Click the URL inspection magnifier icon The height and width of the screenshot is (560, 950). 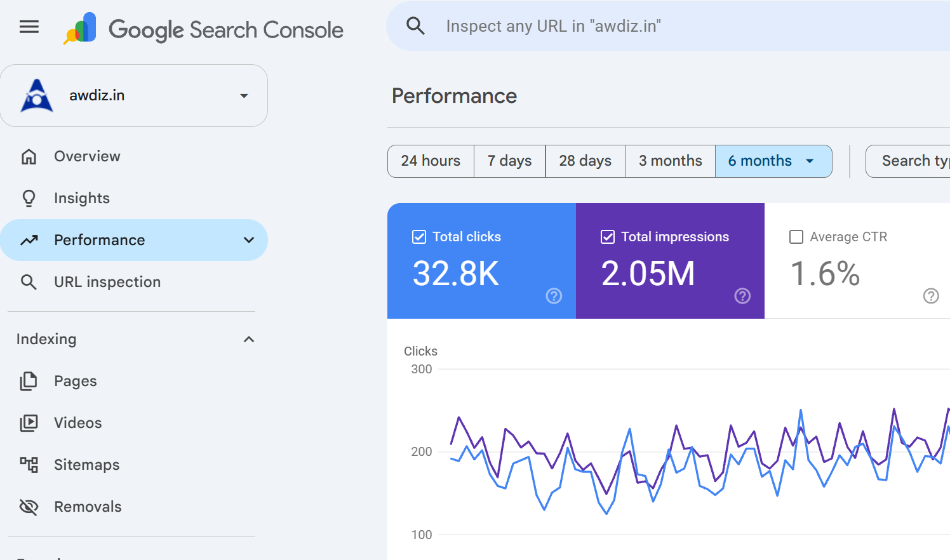click(x=29, y=282)
